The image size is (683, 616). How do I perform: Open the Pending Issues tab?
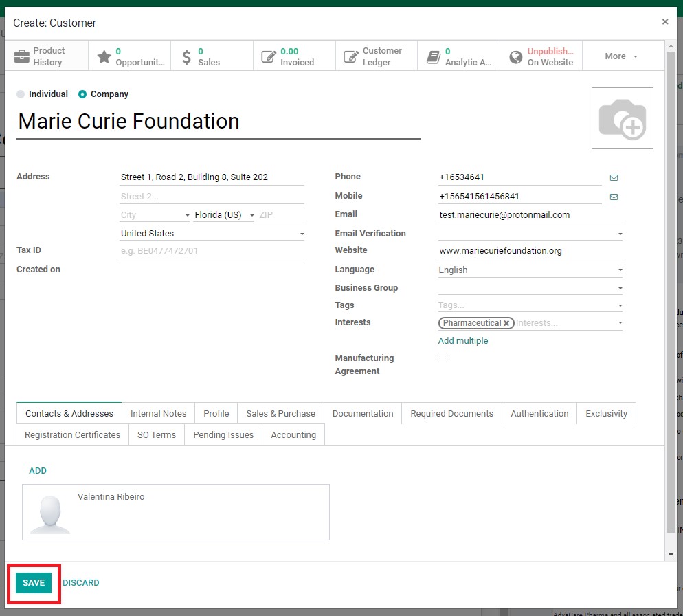pyautogui.click(x=223, y=434)
